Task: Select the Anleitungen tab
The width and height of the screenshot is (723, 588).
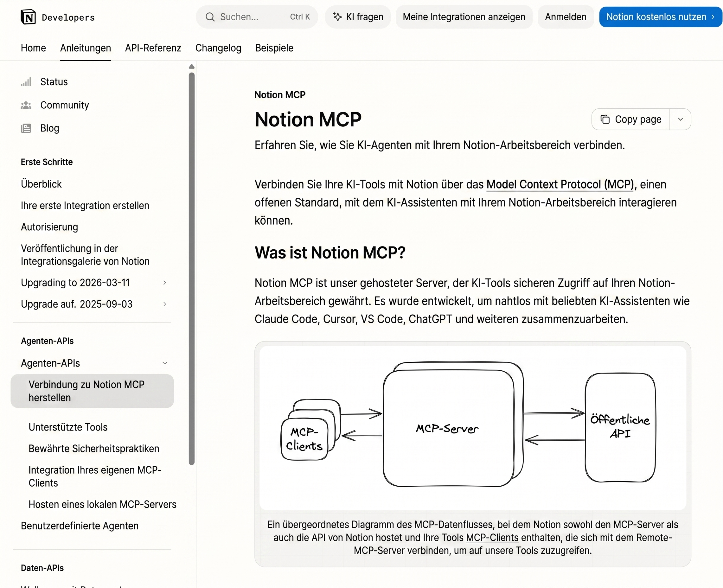Action: tap(85, 48)
